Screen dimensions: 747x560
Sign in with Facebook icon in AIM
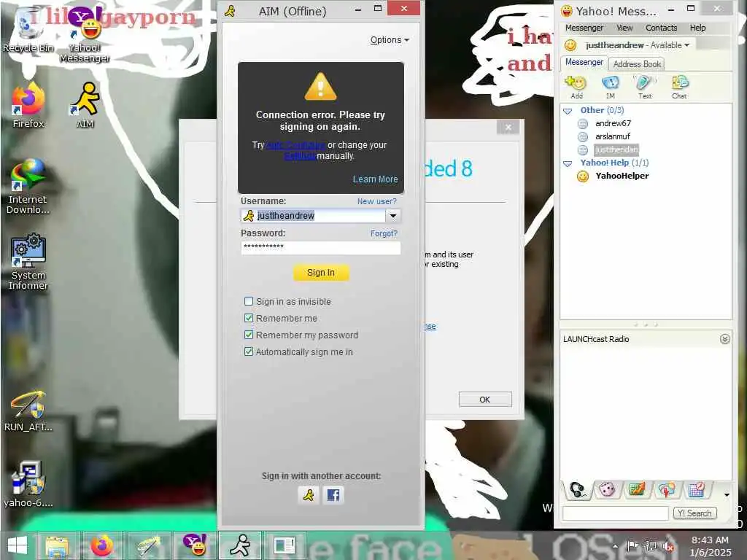tap(333, 495)
